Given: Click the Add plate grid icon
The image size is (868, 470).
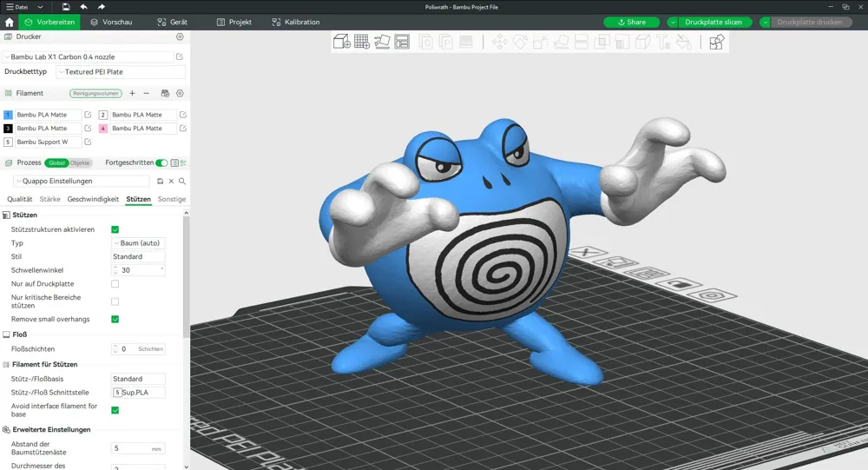Looking at the screenshot, I should pyautogui.click(x=361, y=42).
